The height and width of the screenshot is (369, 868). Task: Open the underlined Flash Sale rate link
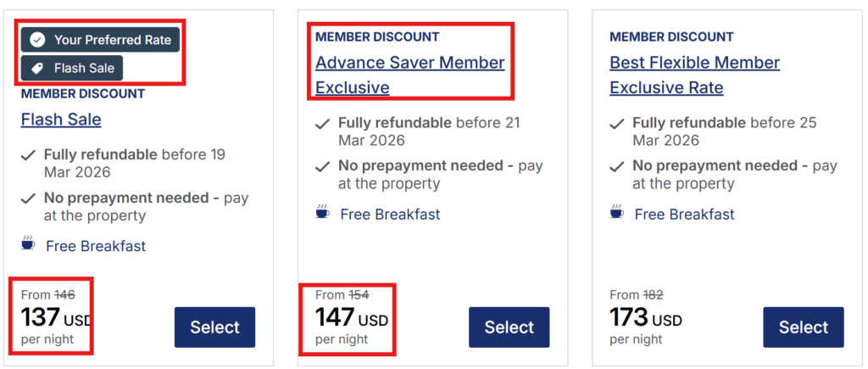tap(61, 120)
